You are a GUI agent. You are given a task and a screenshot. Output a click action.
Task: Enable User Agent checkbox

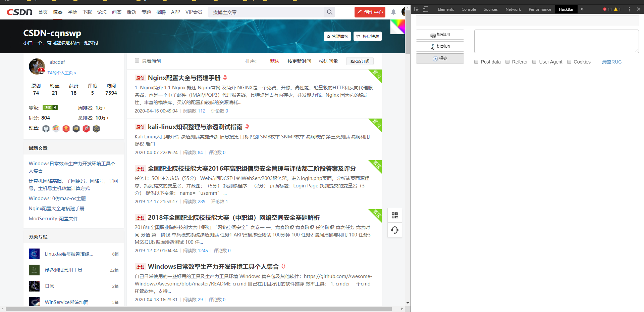pyautogui.click(x=534, y=62)
